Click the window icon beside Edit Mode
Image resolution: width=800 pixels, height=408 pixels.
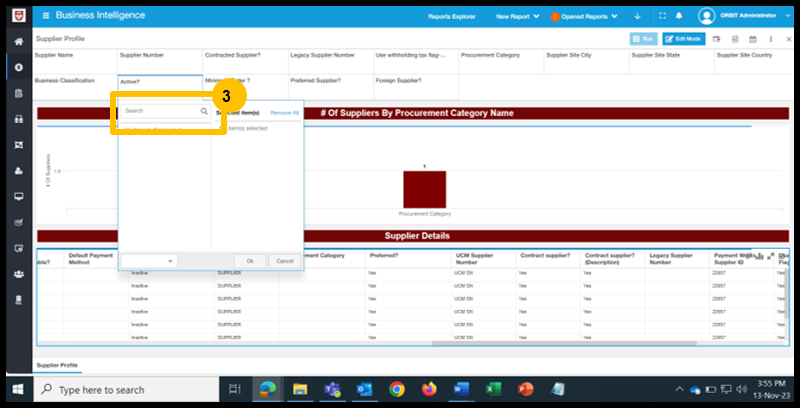(716, 39)
